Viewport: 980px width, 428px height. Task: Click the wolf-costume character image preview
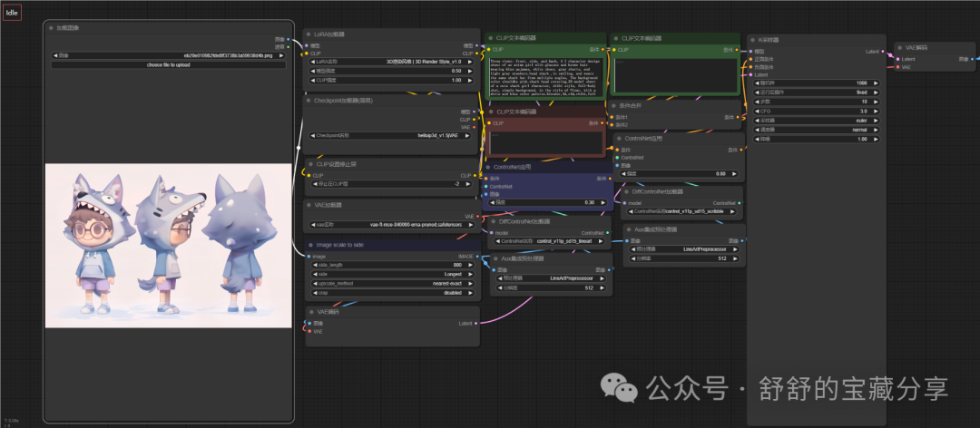168,246
